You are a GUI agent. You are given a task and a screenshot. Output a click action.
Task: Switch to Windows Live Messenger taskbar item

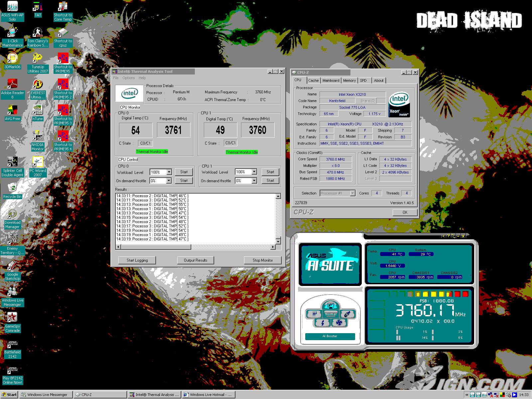46,395
